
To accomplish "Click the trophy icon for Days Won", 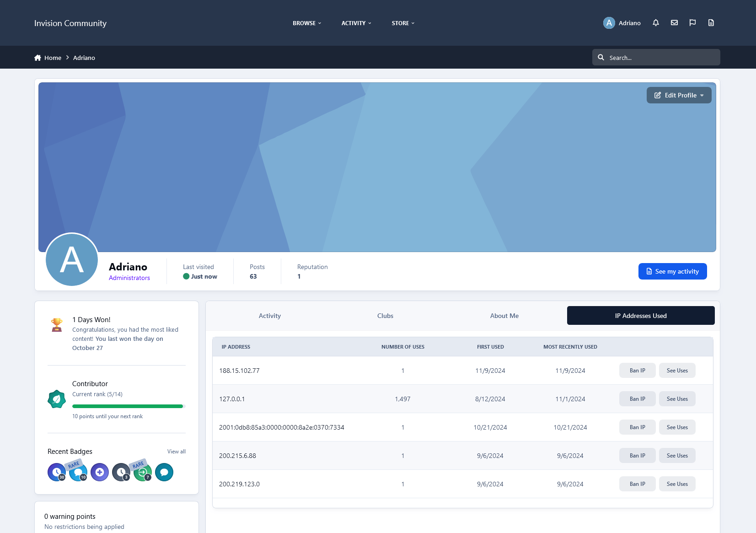I will click(x=57, y=325).
